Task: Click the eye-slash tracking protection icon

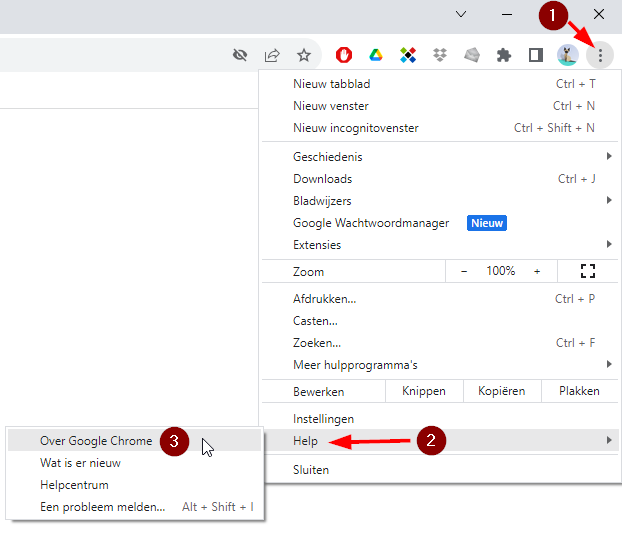Action: (x=240, y=55)
